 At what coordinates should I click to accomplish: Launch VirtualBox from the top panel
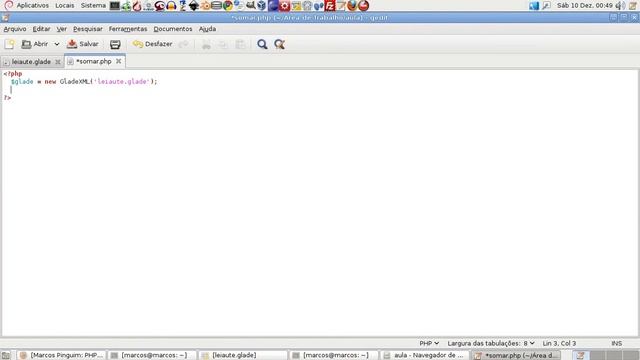(x=262, y=5)
